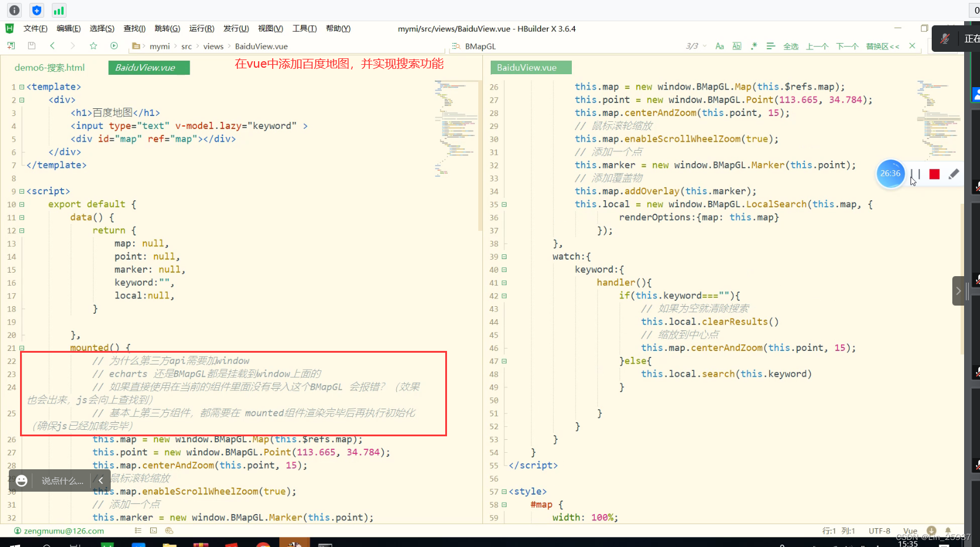This screenshot has width=980, height=547.
Task: Collapse the chat bar with the arrow
Action: [x=101, y=480]
